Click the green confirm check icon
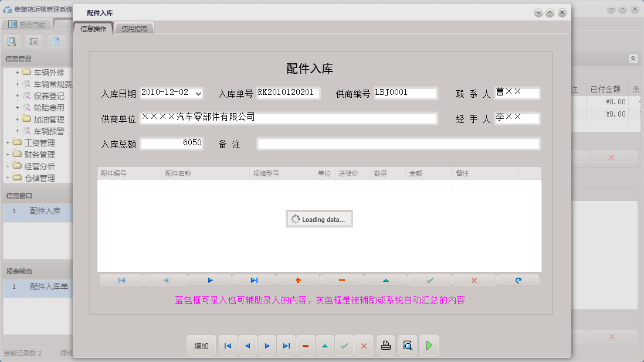The height and width of the screenshot is (362, 644). tap(429, 279)
